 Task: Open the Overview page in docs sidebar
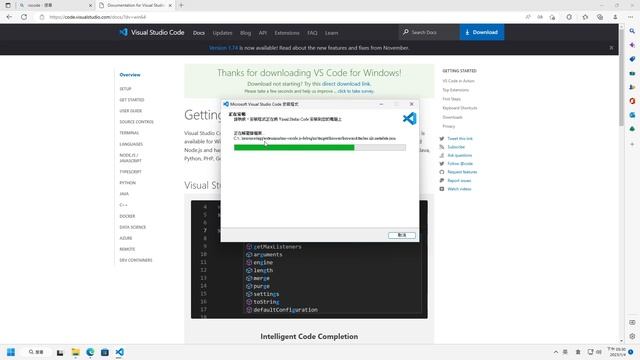130,75
